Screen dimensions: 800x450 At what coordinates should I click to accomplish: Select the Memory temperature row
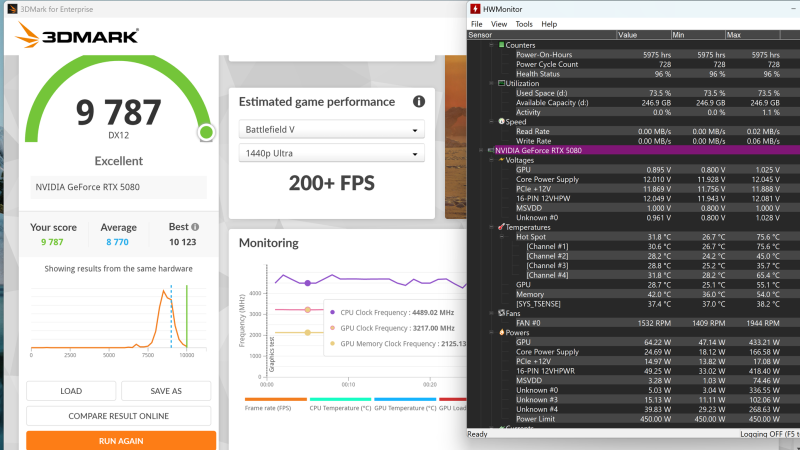click(x=633, y=294)
